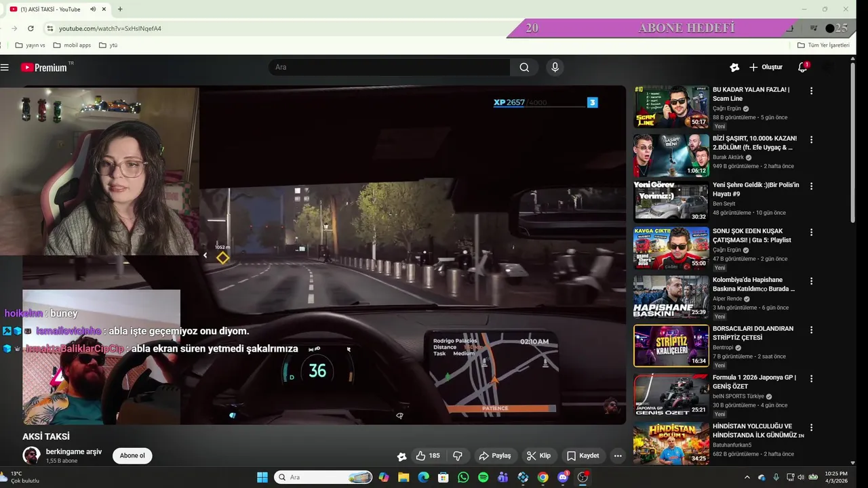This screenshot has height=488, width=868.
Task: Click the Windows taskbar Ara search box
Action: click(x=323, y=477)
